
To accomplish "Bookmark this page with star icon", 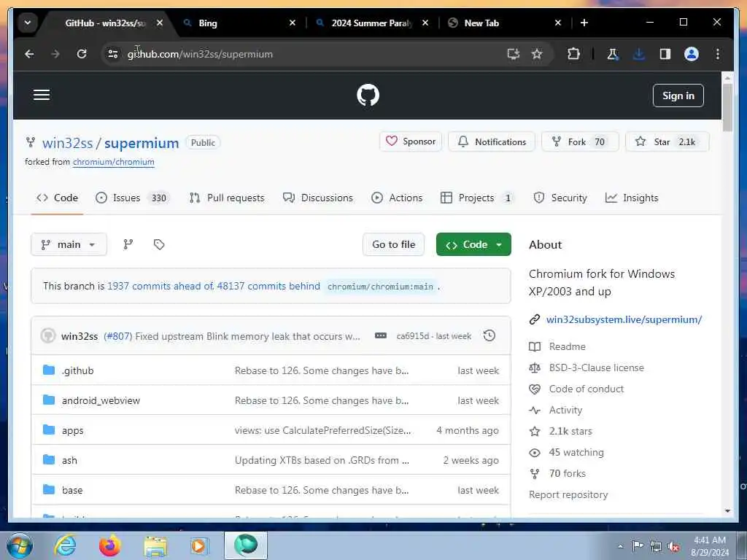I will [537, 54].
